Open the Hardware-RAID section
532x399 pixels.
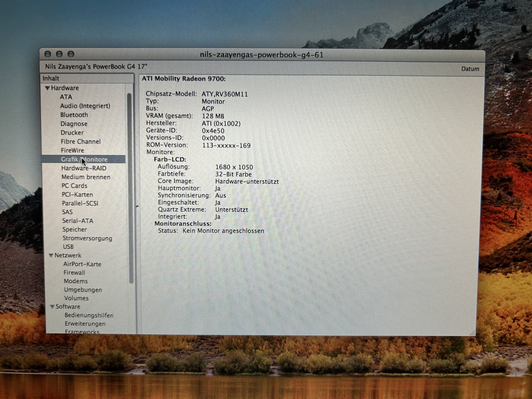(x=84, y=168)
